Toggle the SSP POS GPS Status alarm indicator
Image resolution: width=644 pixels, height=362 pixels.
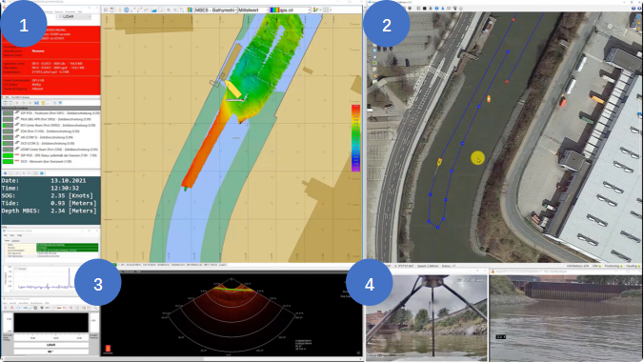[8, 155]
